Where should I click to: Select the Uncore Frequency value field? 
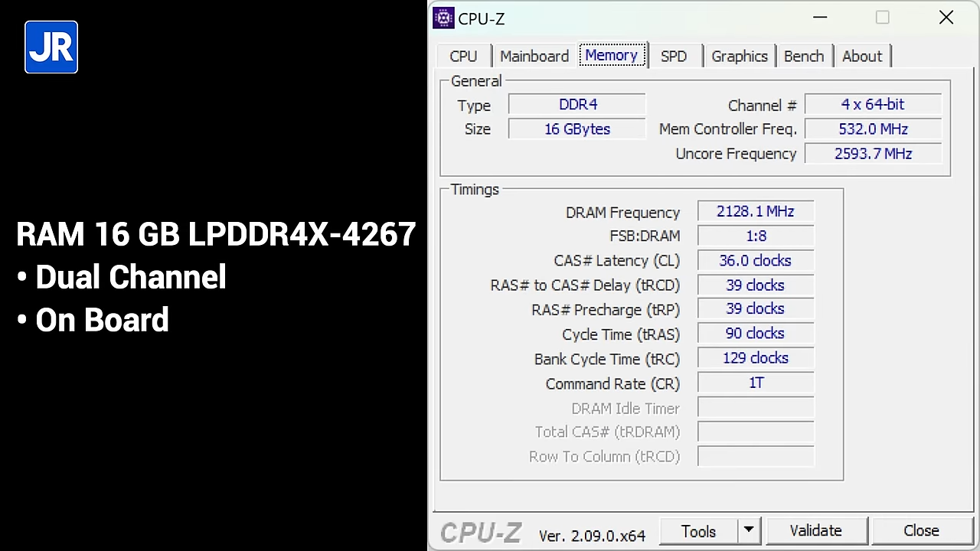coord(873,154)
